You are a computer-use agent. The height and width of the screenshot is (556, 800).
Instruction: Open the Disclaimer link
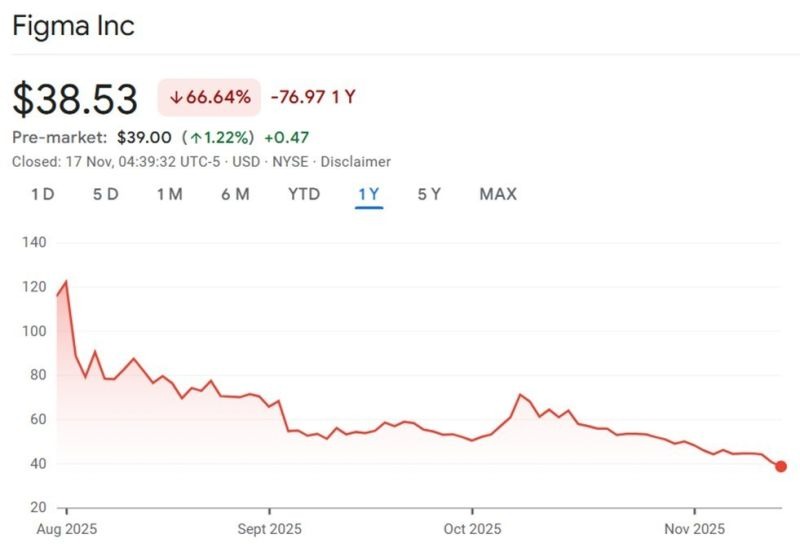pos(356,161)
